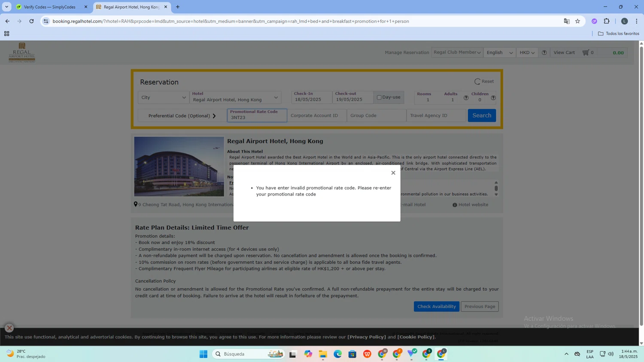Click Previous Page button

[x=480, y=306]
